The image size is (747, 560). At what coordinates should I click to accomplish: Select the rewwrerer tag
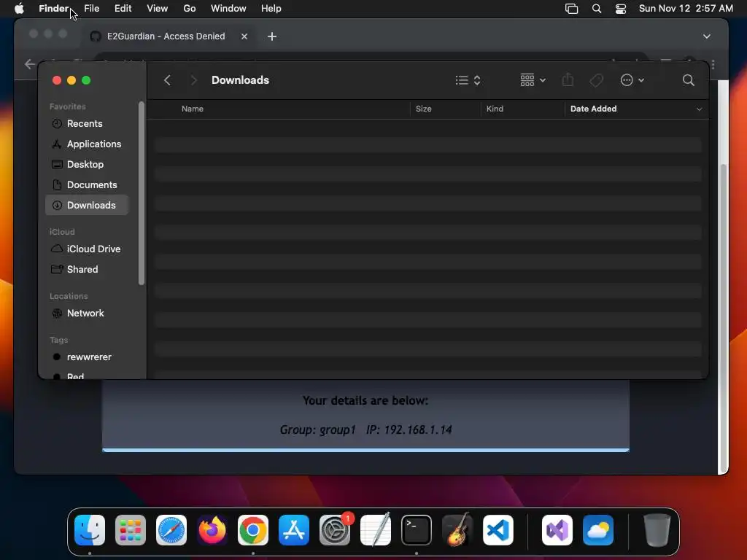(x=87, y=357)
